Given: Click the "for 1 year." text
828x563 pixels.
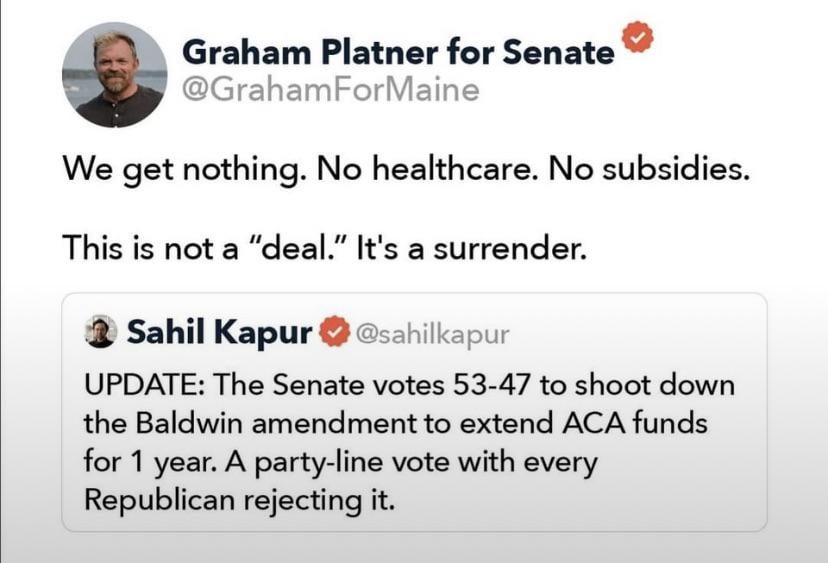Looking at the screenshot, I should click(137, 461).
